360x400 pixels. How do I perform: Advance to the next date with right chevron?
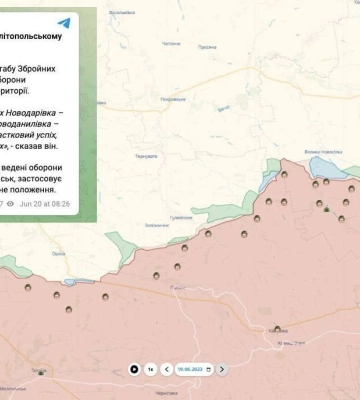point(222,369)
